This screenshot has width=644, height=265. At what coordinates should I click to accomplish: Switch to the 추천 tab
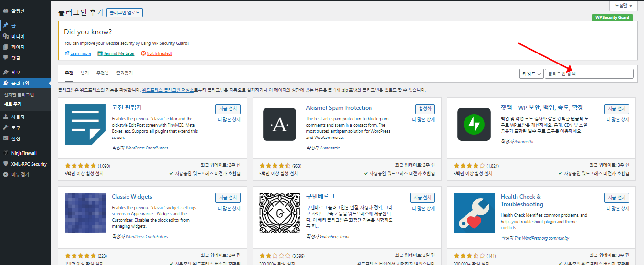coord(69,73)
